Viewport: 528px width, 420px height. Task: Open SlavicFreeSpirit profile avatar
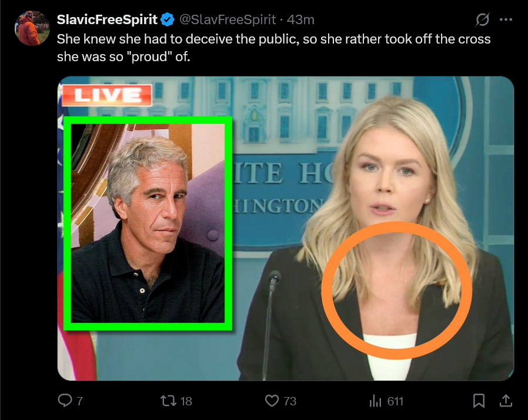[x=32, y=28]
